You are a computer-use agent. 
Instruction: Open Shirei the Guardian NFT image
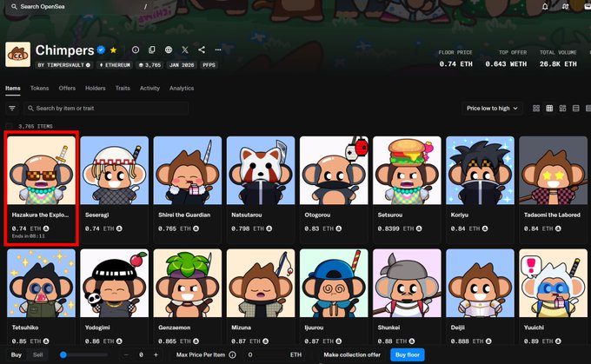[x=188, y=170]
